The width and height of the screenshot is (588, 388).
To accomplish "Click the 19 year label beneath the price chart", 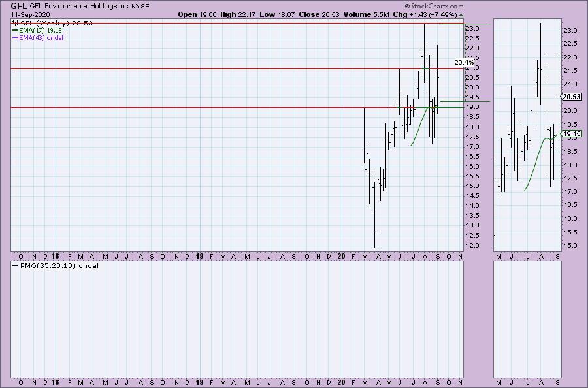I will [200, 257].
